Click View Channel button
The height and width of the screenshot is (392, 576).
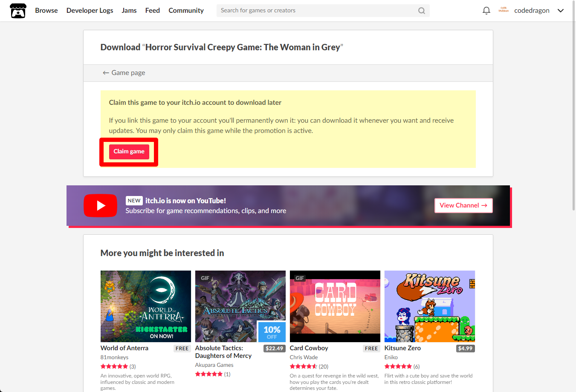[463, 205]
